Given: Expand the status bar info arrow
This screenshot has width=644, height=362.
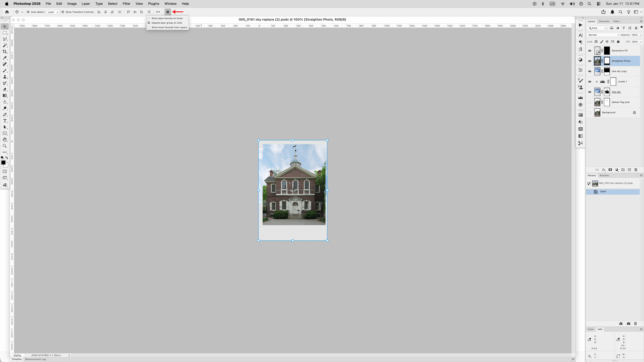Looking at the screenshot, I should pos(69,355).
